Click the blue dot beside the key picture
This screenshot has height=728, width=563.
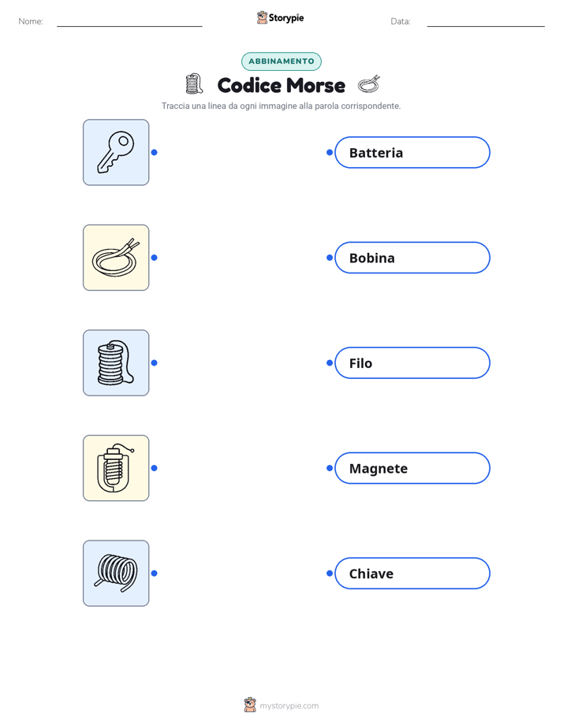pos(155,152)
